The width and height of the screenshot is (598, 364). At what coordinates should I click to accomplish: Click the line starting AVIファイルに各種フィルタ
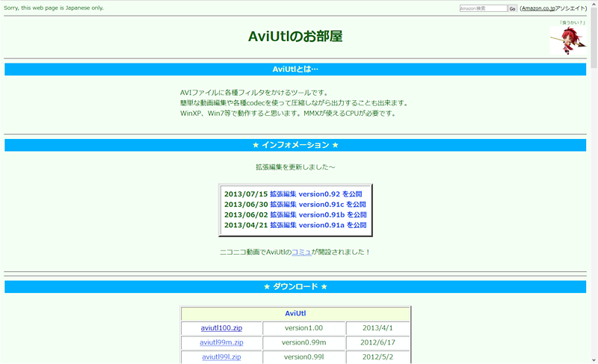(254, 93)
